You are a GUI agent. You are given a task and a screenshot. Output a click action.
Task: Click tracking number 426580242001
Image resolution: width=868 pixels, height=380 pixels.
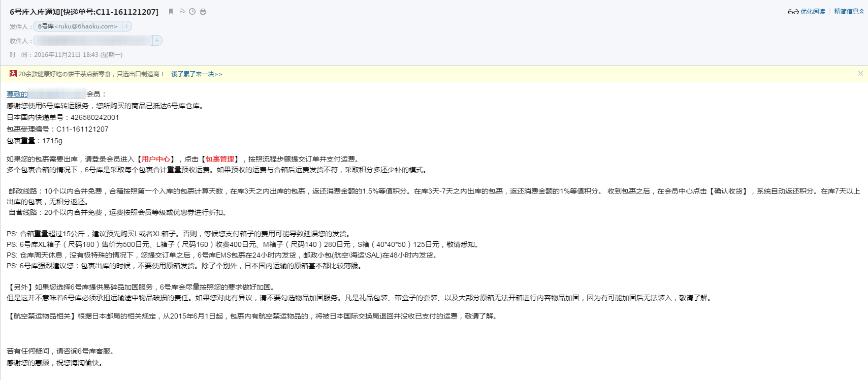point(95,117)
